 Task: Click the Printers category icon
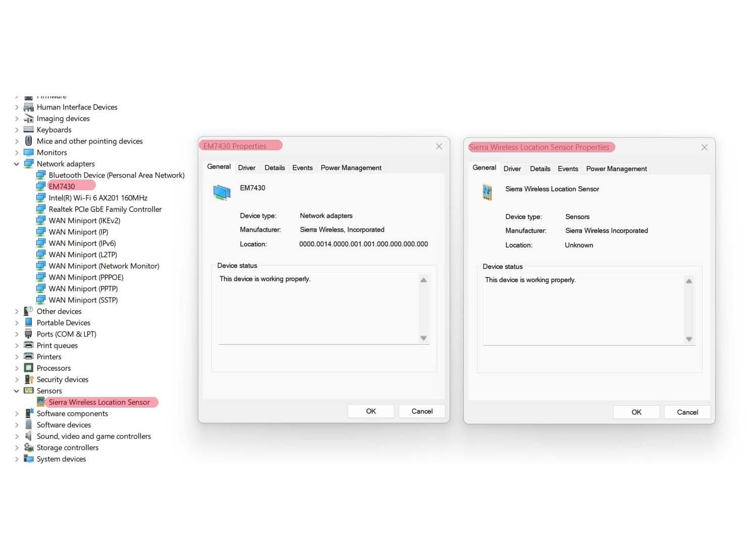click(x=29, y=357)
